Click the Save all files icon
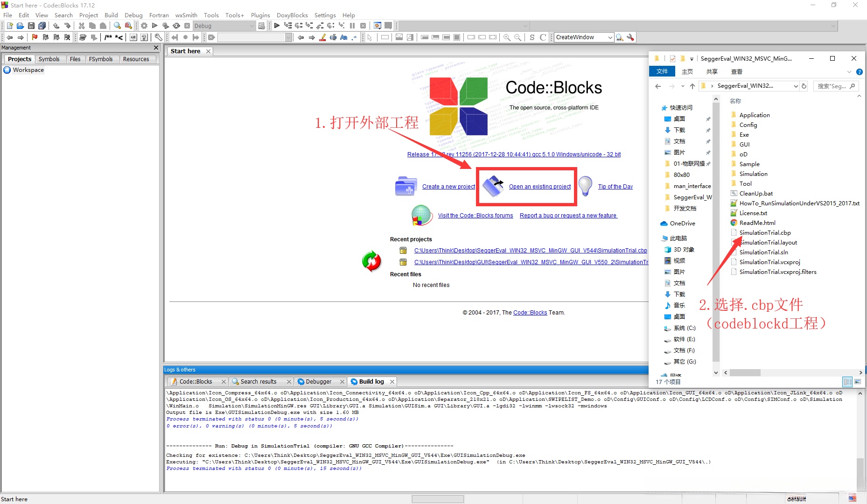867x504 pixels. tap(42, 26)
